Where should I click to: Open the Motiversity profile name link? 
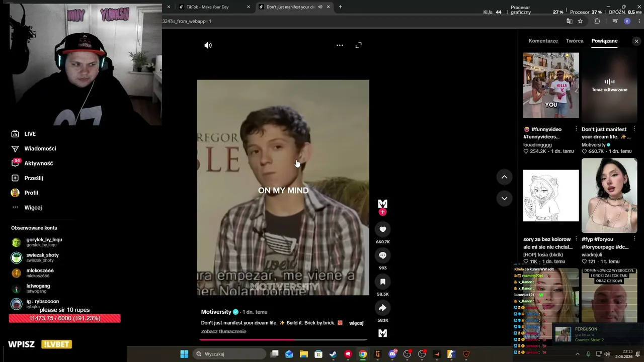[216, 312]
